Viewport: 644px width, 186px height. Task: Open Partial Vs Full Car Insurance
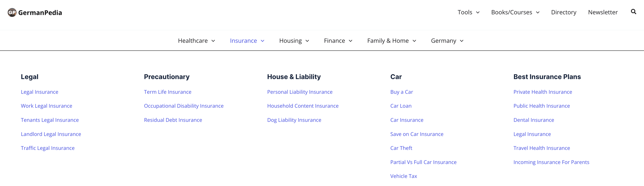pos(423,162)
